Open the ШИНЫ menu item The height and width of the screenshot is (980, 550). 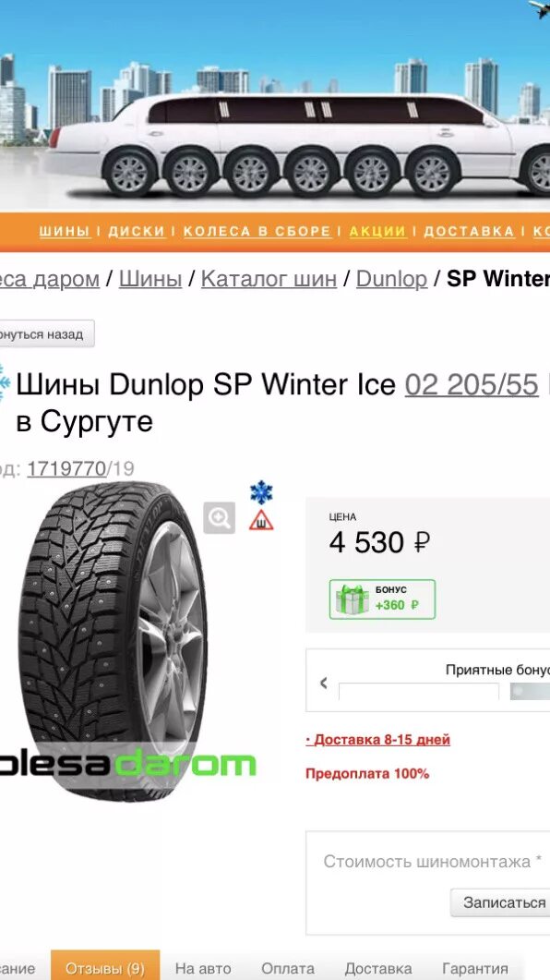point(65,231)
